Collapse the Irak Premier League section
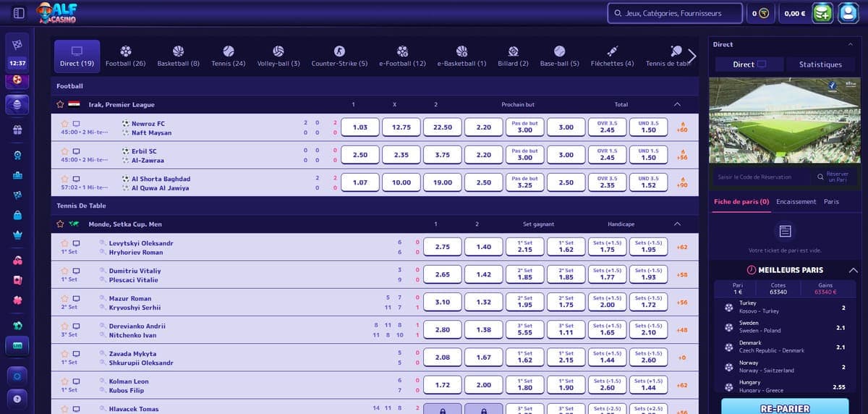Image resolution: width=868 pixels, height=414 pixels. point(677,104)
